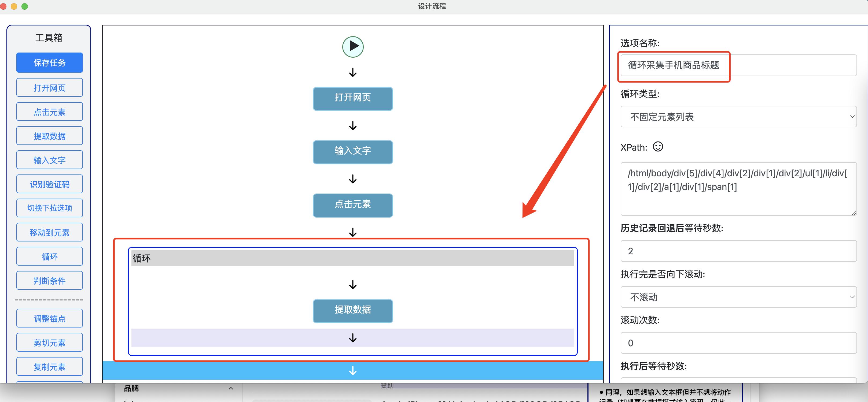The width and height of the screenshot is (868, 402).
Task: Select 提取数据 node inside the loop
Action: click(x=353, y=311)
